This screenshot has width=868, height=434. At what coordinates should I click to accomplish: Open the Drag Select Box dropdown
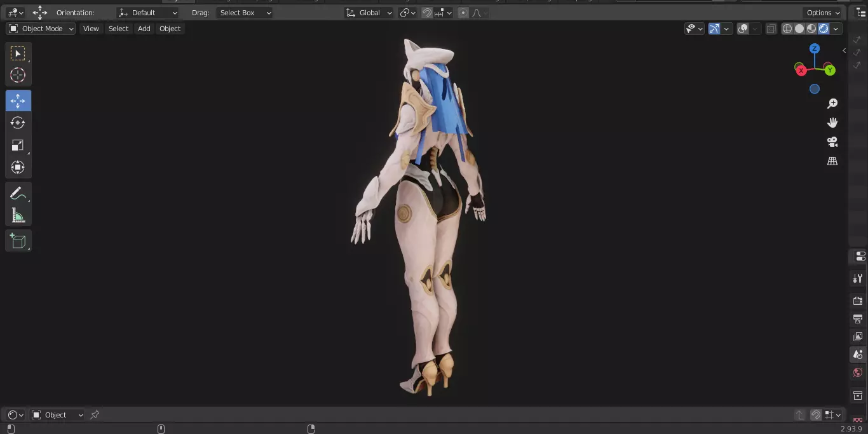pyautogui.click(x=245, y=13)
